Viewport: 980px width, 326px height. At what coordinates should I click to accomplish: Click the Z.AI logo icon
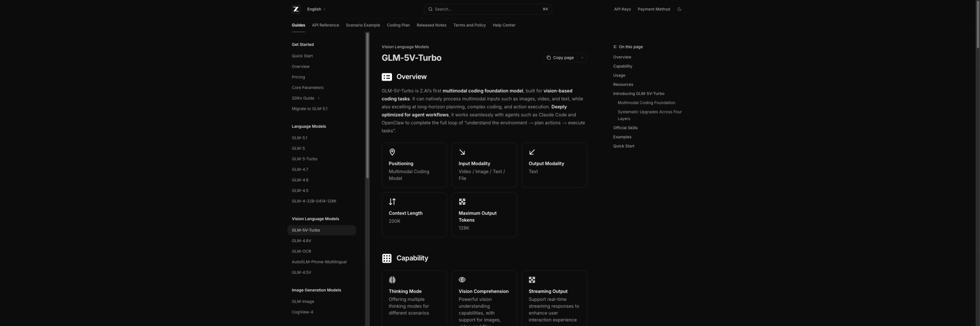296,9
